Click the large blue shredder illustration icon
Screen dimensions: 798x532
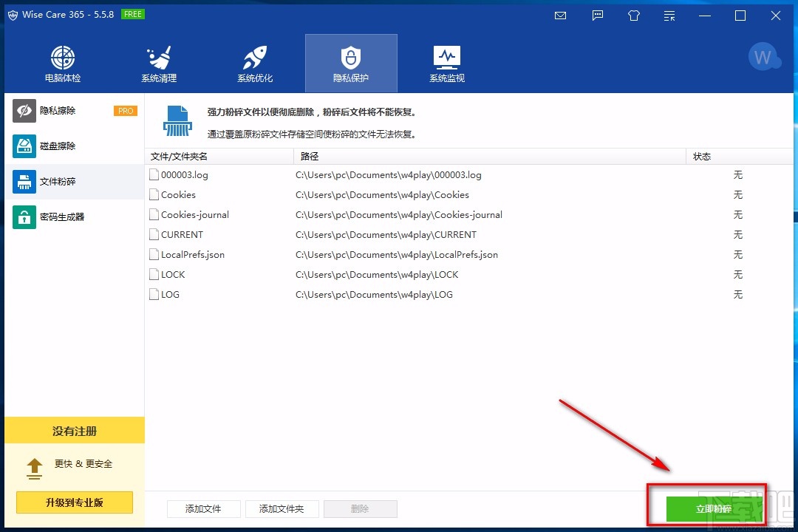click(x=177, y=120)
